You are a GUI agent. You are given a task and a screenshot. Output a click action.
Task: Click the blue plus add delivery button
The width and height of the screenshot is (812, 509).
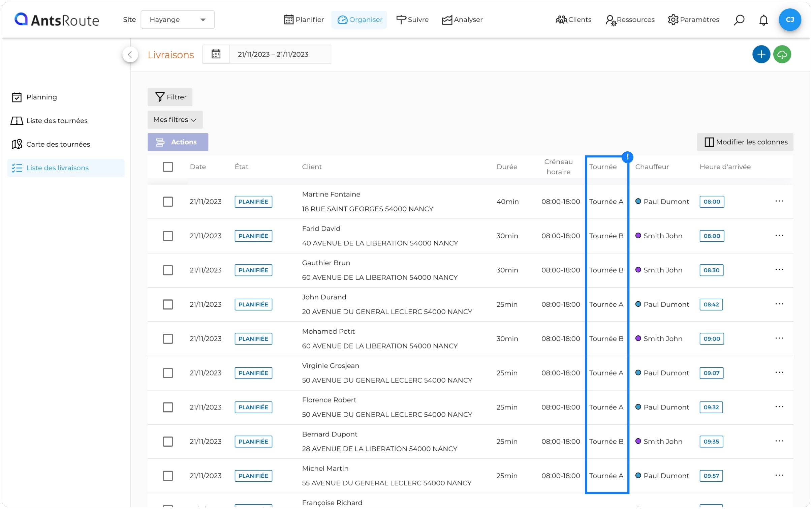click(x=761, y=54)
